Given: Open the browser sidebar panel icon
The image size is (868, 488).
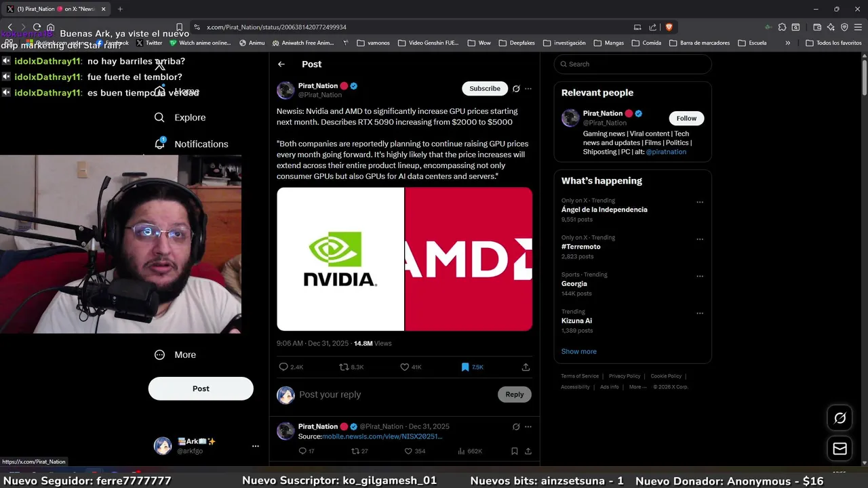Looking at the screenshot, I should (795, 27).
